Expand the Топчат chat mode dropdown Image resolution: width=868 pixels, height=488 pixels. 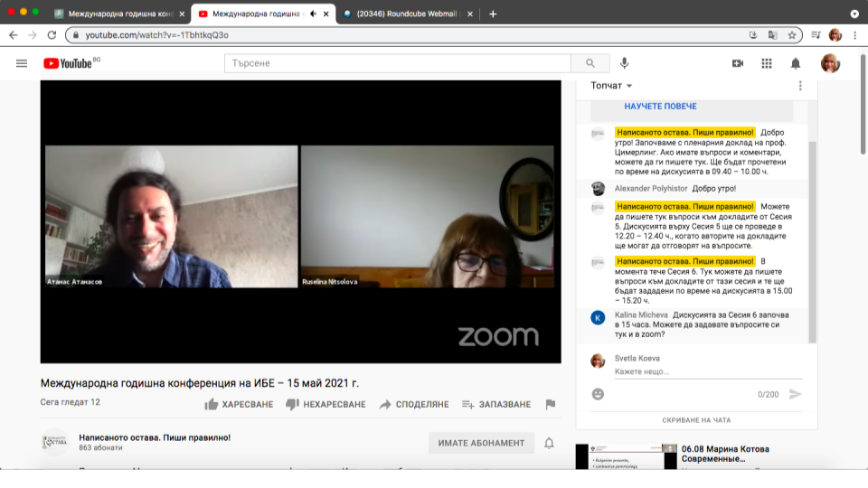pos(611,86)
